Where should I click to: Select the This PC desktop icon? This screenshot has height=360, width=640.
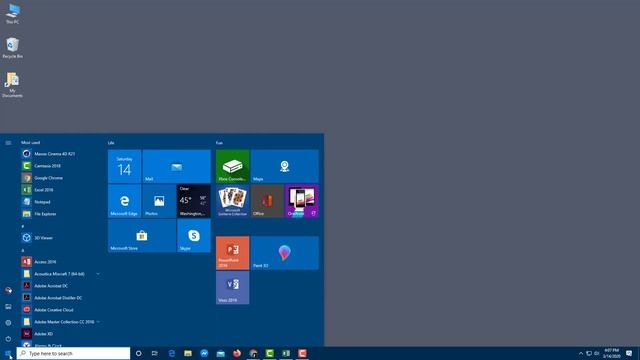click(13, 13)
